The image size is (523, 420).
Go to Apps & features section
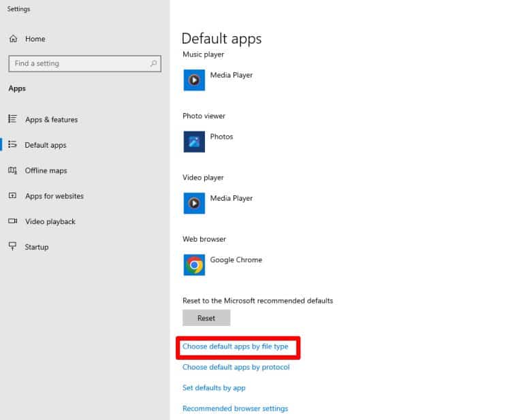(51, 120)
